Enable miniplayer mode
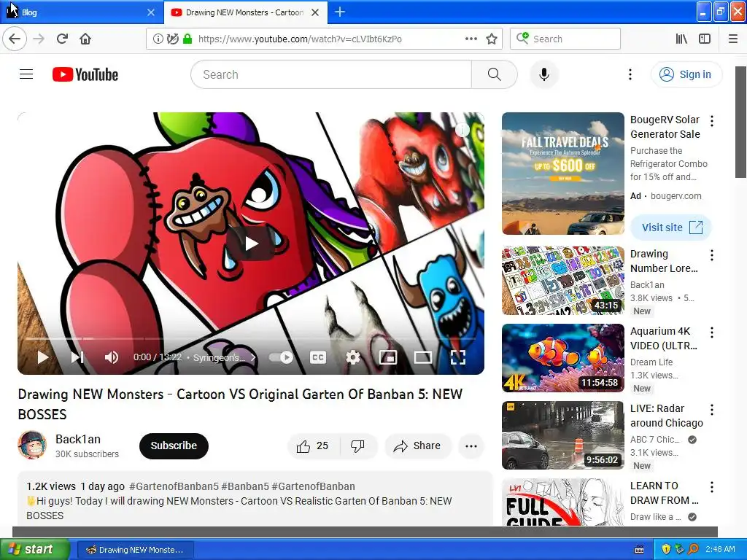The height and width of the screenshot is (560, 747). [x=388, y=357]
